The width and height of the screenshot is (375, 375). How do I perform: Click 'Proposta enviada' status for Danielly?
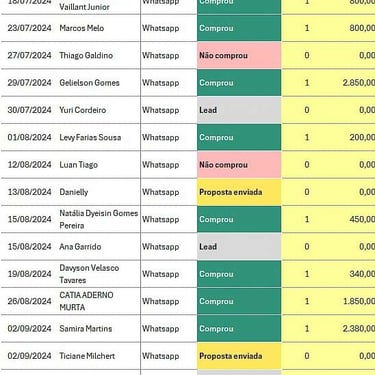[x=239, y=192]
